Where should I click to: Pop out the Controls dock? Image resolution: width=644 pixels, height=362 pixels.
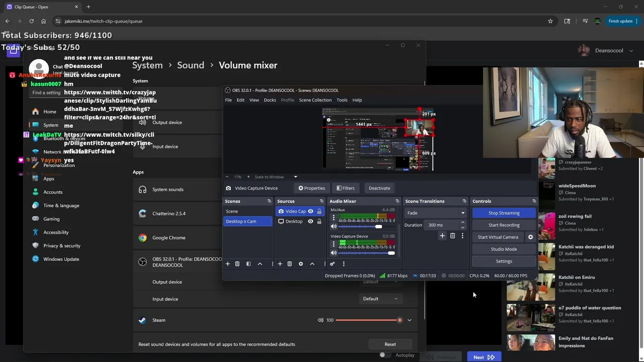pos(534,201)
